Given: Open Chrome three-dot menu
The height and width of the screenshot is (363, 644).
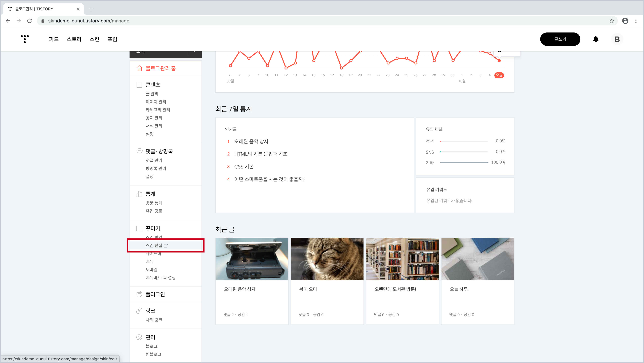Looking at the screenshot, I should (636, 21).
